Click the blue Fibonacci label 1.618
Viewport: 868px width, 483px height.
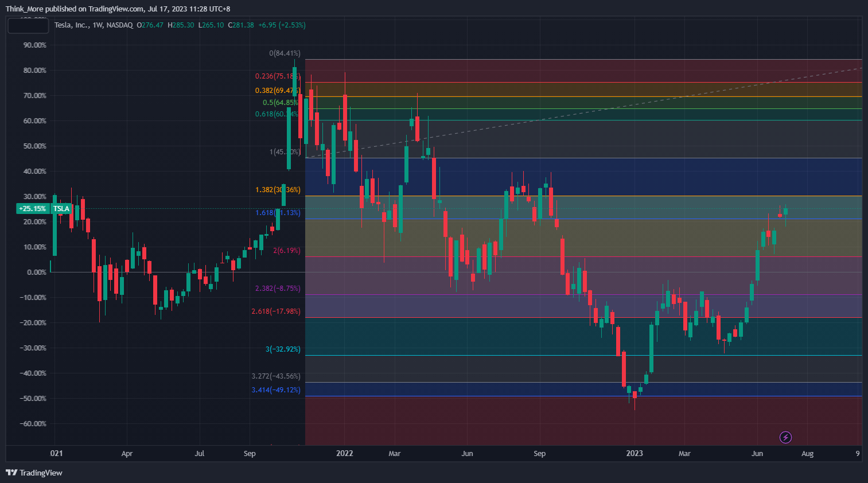point(278,213)
